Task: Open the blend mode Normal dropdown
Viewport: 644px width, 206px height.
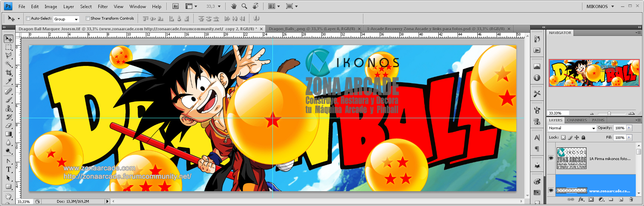Action: (x=572, y=128)
